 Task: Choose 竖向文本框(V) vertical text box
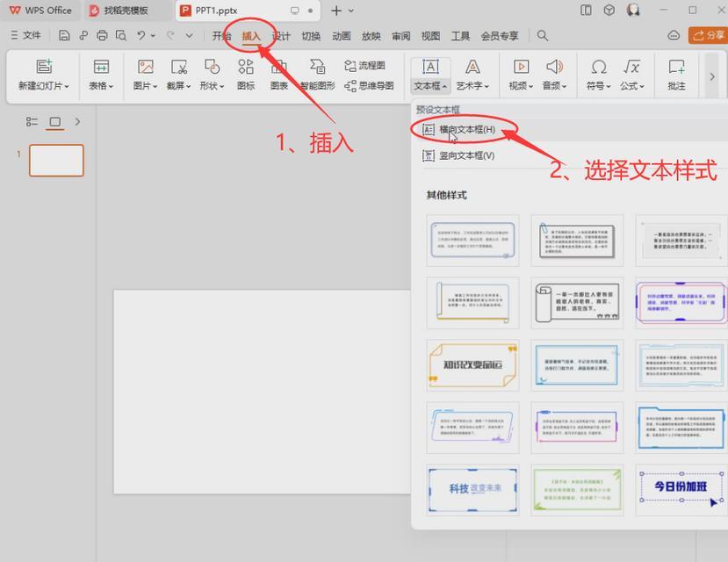pos(466,155)
